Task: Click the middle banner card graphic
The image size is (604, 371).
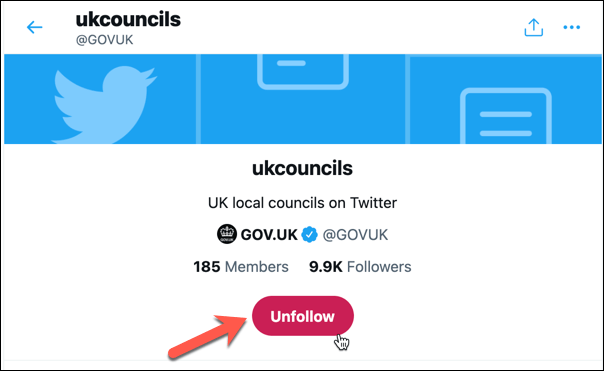Action: tap(303, 71)
